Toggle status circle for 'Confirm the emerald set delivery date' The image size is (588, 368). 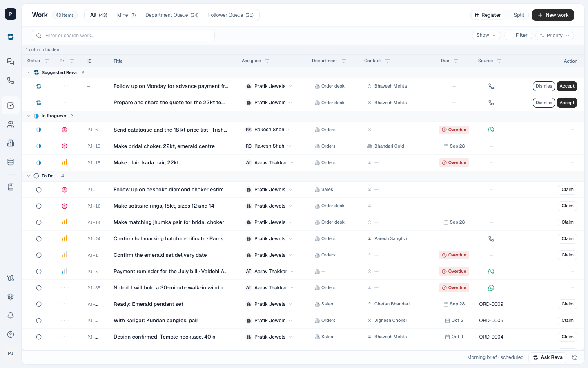point(39,255)
